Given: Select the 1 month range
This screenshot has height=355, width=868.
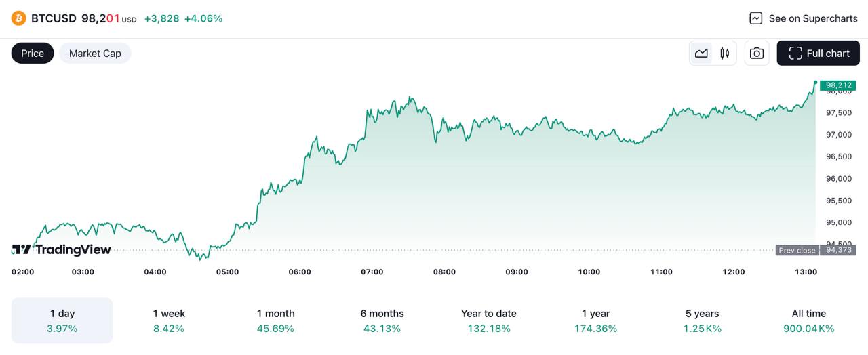Looking at the screenshot, I should pyautogui.click(x=275, y=320).
